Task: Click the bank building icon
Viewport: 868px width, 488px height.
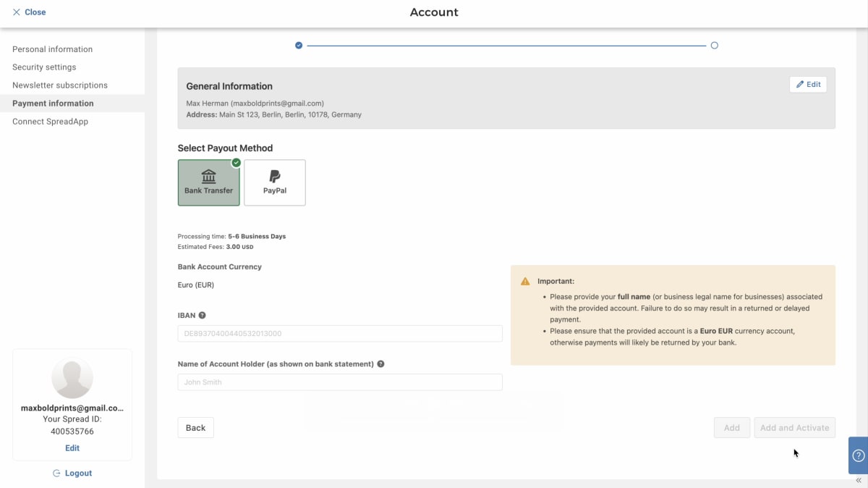Action: click(209, 176)
